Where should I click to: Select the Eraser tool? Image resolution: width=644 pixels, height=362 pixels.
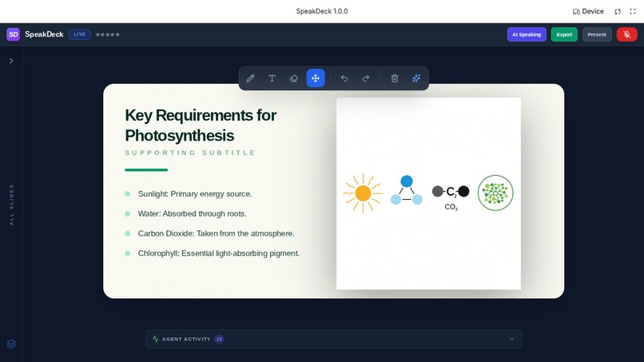(x=294, y=78)
